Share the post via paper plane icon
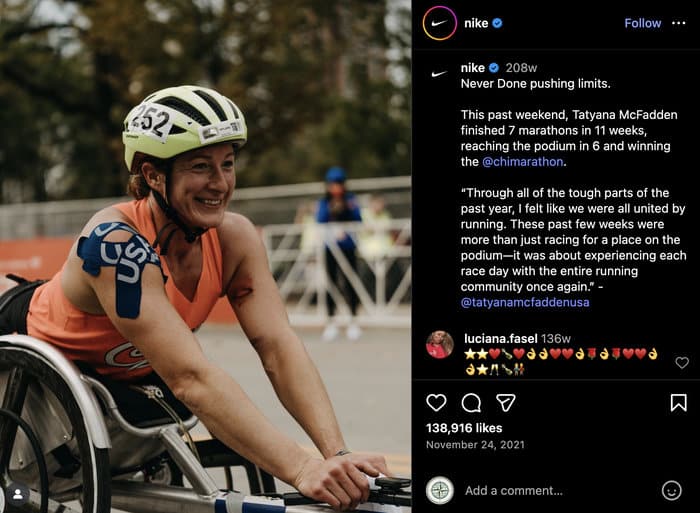This screenshot has width=700, height=513. click(x=506, y=402)
